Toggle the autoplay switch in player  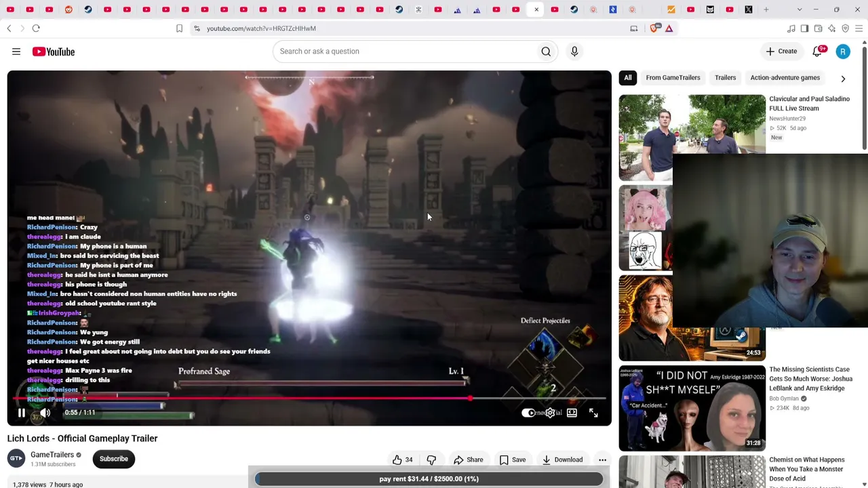coord(529,413)
